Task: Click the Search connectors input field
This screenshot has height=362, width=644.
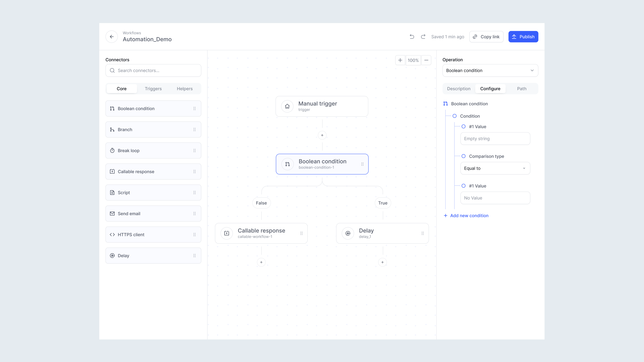Action: pyautogui.click(x=153, y=70)
